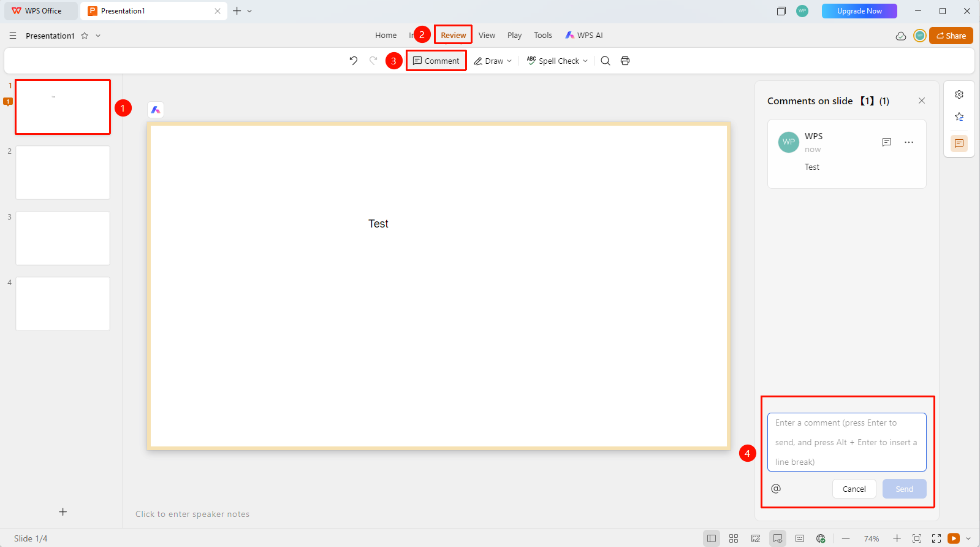Toggle the slide edit view icon in status bar
Screen dimensions: 980x547
756,538
